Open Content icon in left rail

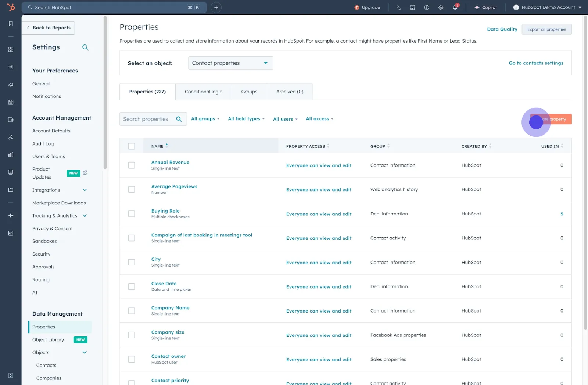(x=11, y=102)
